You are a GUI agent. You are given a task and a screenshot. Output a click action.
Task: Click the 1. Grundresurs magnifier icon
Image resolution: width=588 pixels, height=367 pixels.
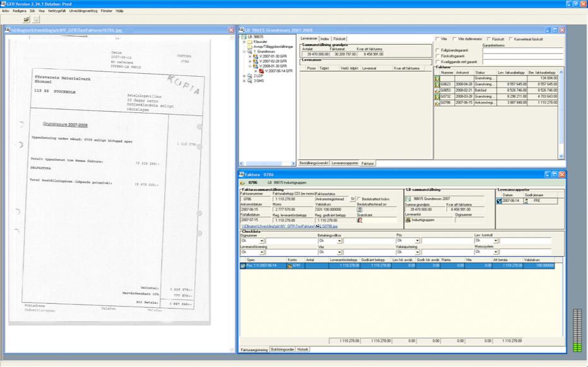(x=250, y=51)
